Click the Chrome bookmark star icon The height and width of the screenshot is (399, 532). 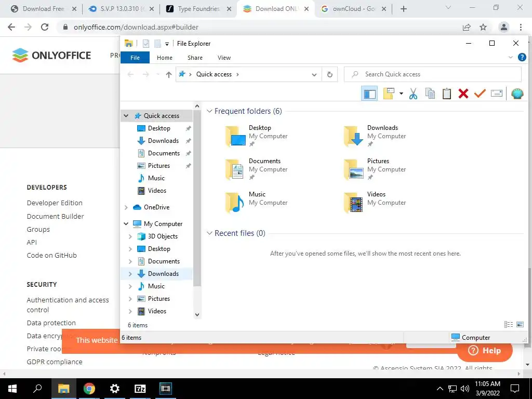483,27
